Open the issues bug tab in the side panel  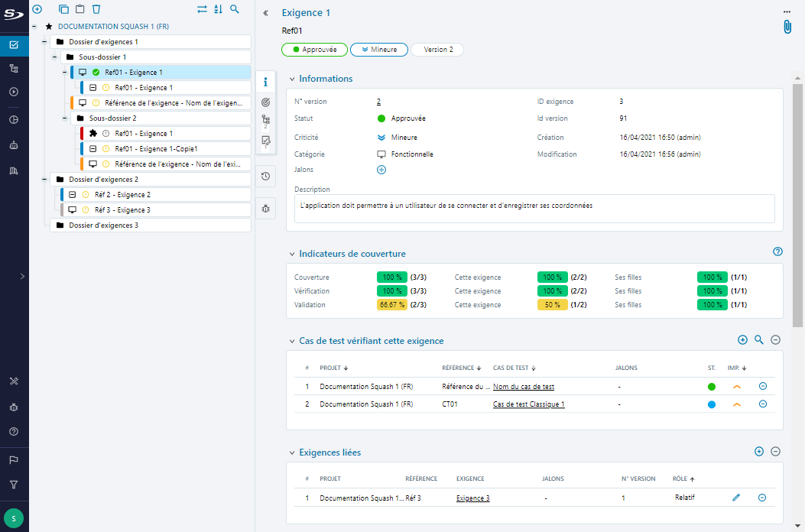[x=265, y=208]
